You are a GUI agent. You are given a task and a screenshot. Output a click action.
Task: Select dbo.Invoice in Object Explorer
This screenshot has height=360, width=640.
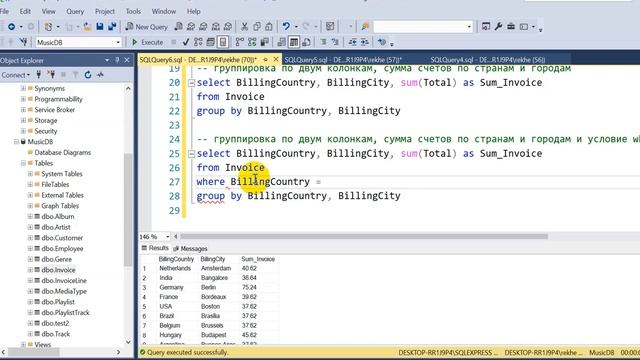[58, 270]
